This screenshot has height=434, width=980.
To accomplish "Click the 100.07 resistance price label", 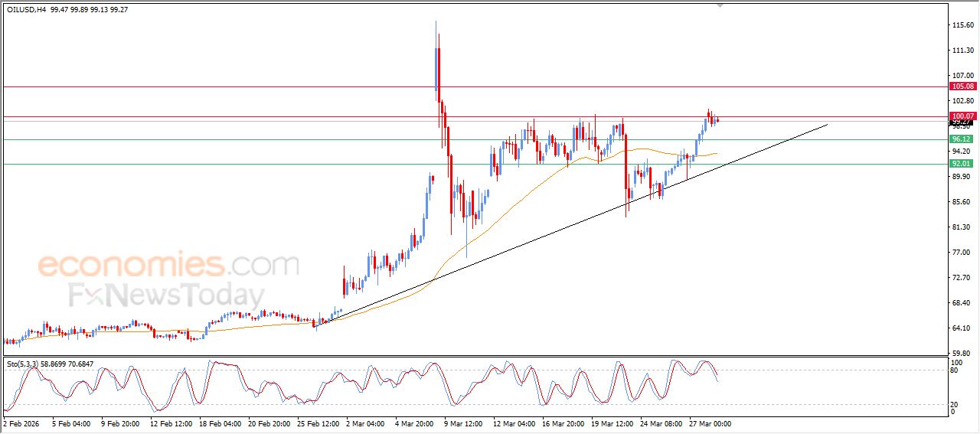I will [961, 116].
